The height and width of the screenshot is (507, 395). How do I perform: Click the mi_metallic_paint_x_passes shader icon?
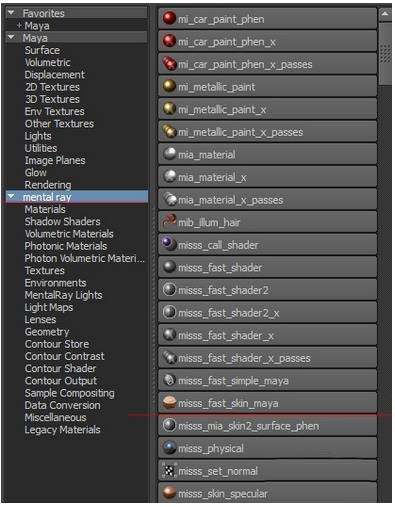click(x=169, y=131)
